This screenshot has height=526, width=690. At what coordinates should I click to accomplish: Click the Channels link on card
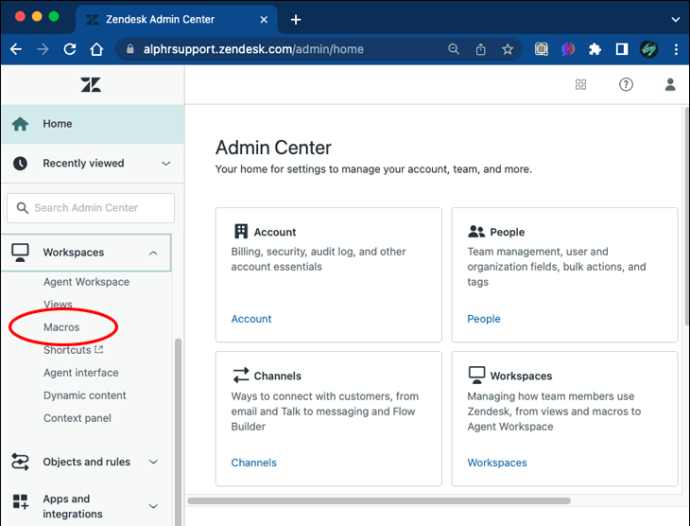(x=254, y=463)
